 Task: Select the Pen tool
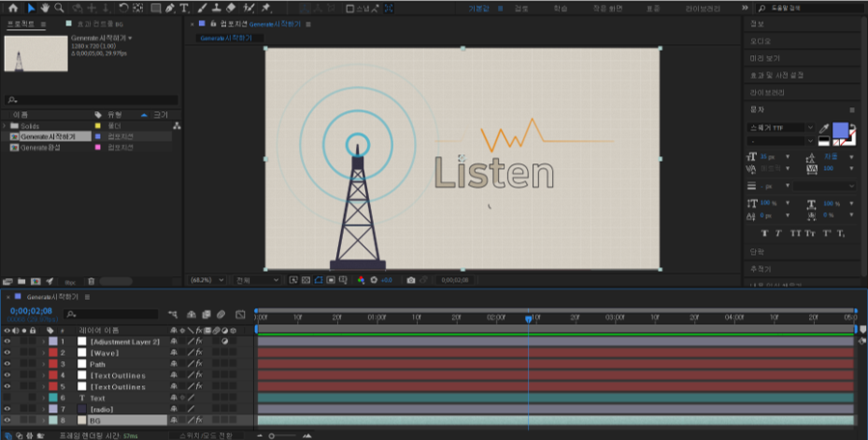[x=170, y=8]
